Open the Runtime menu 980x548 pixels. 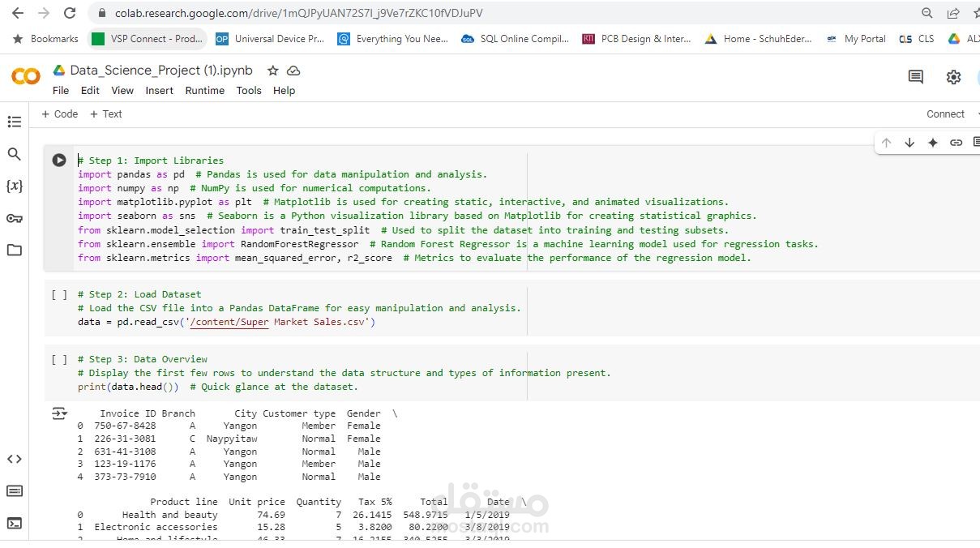[205, 90]
